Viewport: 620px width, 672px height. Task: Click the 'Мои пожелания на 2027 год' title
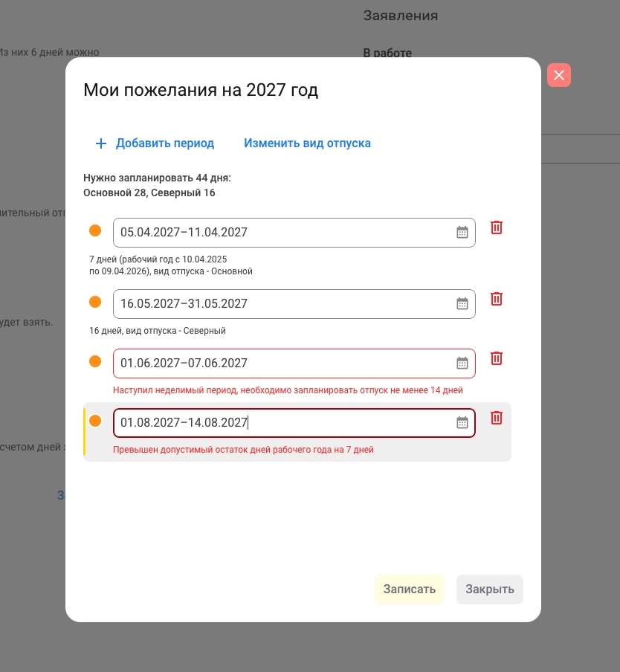(201, 90)
